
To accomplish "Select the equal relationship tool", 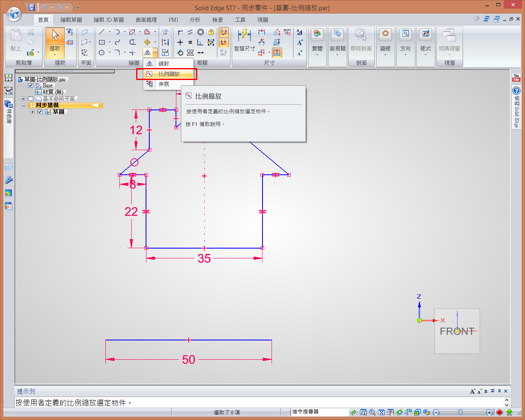I will click(190, 42).
